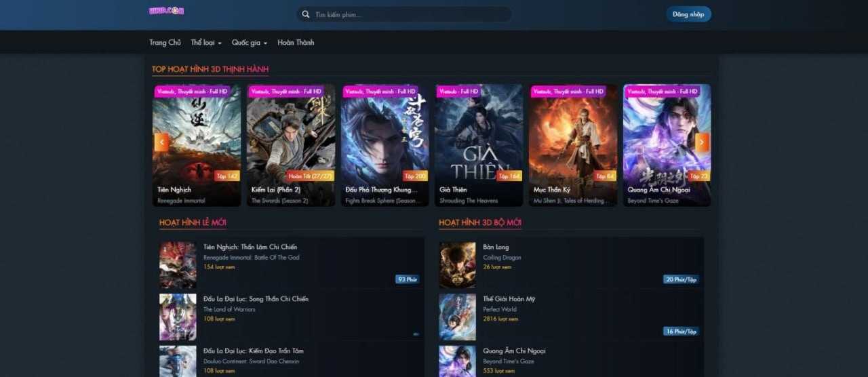Focus the 'Tìm kiếm phim...' search field
The width and height of the screenshot is (868, 377).
(404, 14)
